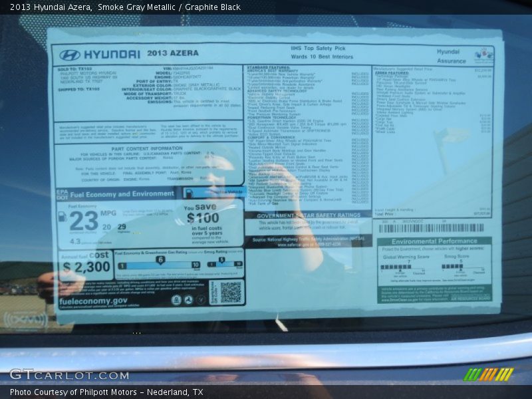Select the "IIHS Top Safety Pick" text
Image resolution: width=532 pixels, height=399 pixels.
(x=318, y=48)
